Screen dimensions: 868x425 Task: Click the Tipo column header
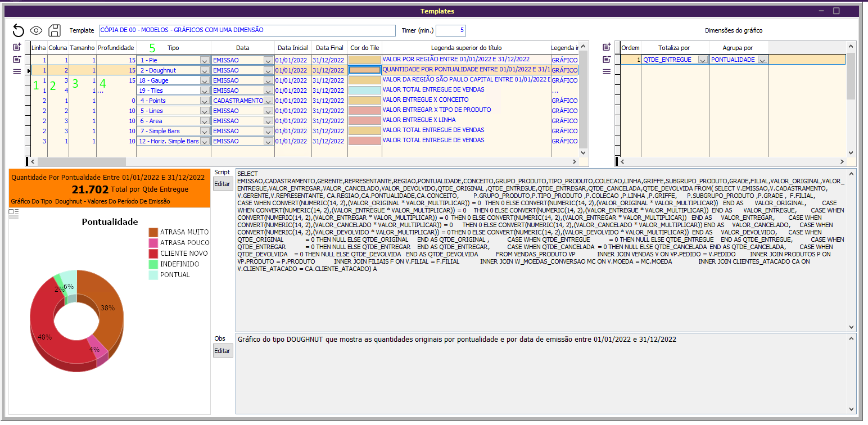pyautogui.click(x=174, y=48)
